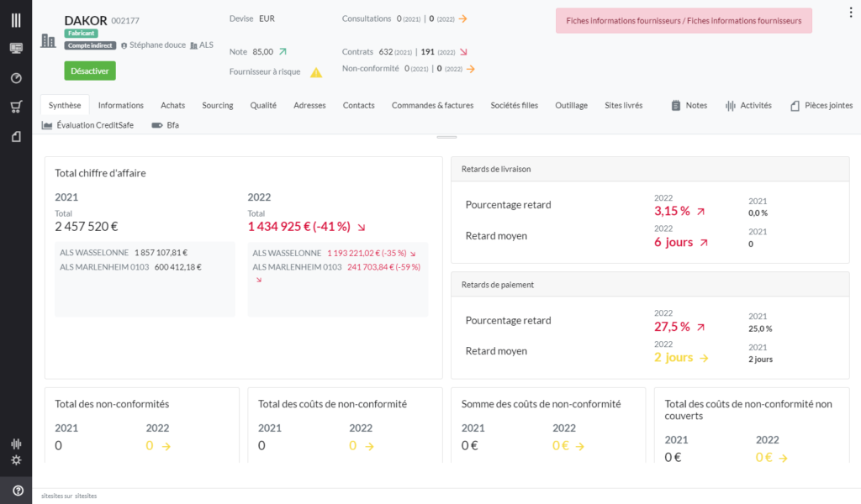
Task: Click the supplier-at-risk warning triangle
Action: tap(316, 72)
